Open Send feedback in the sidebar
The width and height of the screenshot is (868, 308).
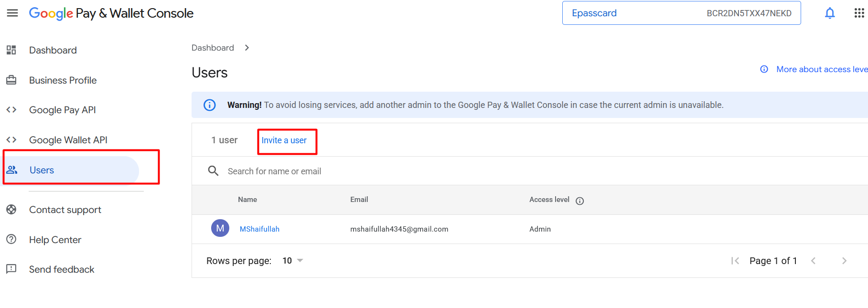(x=62, y=269)
